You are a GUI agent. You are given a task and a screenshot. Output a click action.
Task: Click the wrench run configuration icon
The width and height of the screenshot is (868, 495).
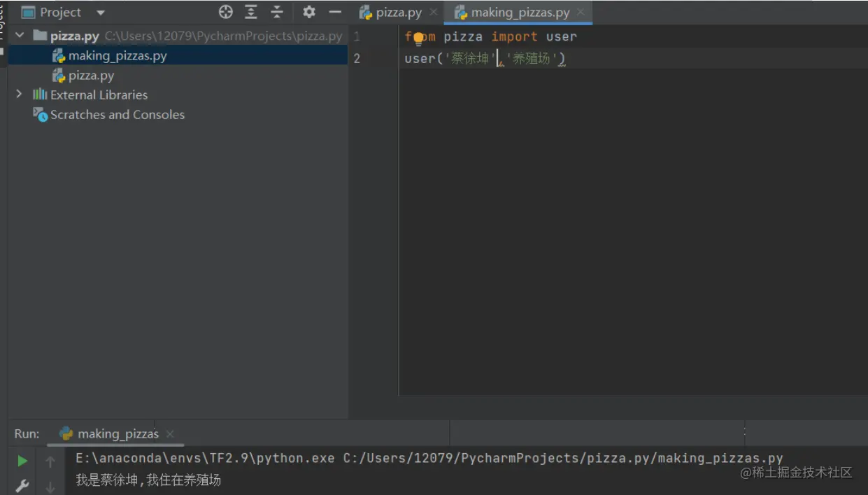(x=22, y=485)
